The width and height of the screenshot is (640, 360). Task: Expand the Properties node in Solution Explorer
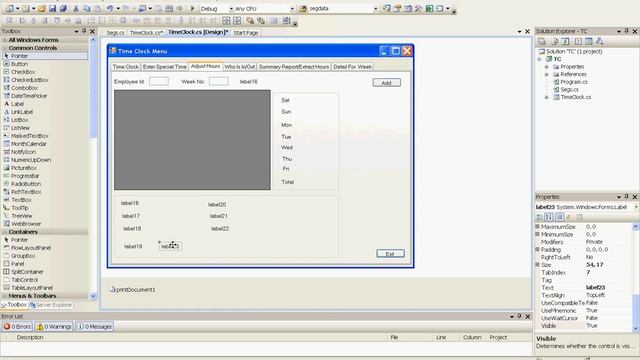click(547, 67)
